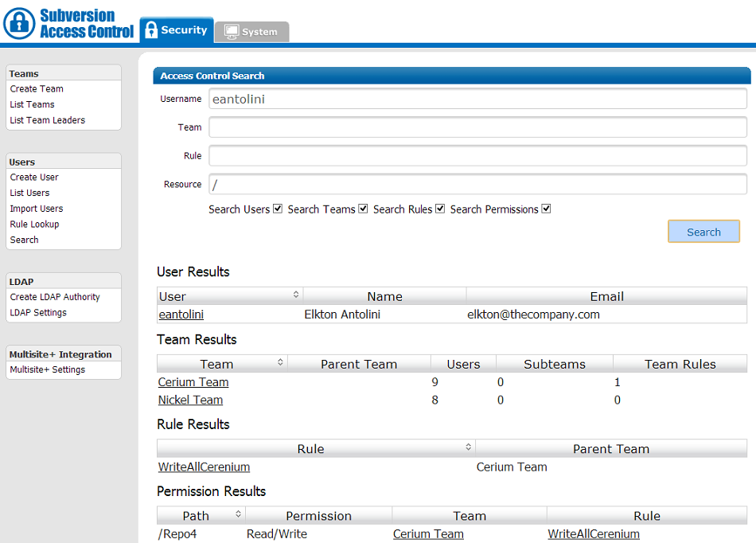Click WriteAllCerenium in the /Repo4 permission row

[594, 533]
